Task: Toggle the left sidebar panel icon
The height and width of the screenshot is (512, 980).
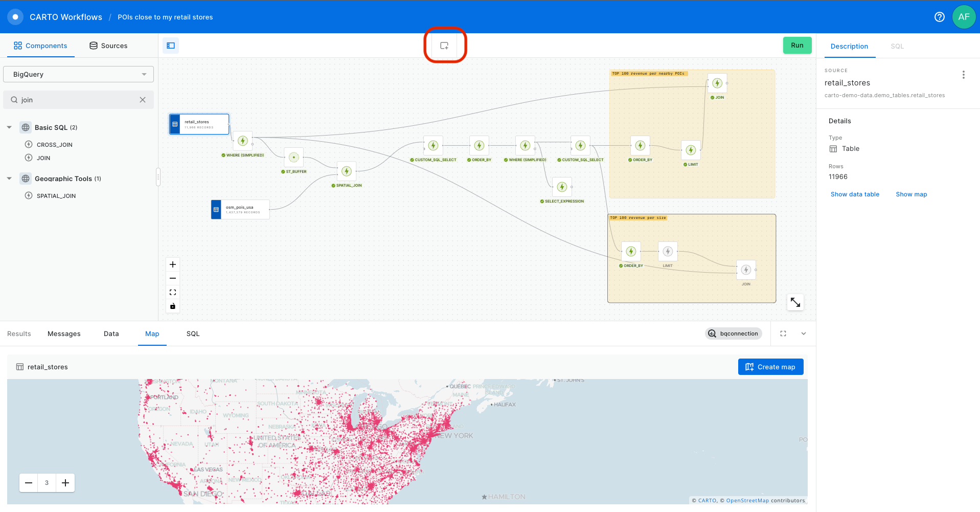Action: (x=171, y=46)
